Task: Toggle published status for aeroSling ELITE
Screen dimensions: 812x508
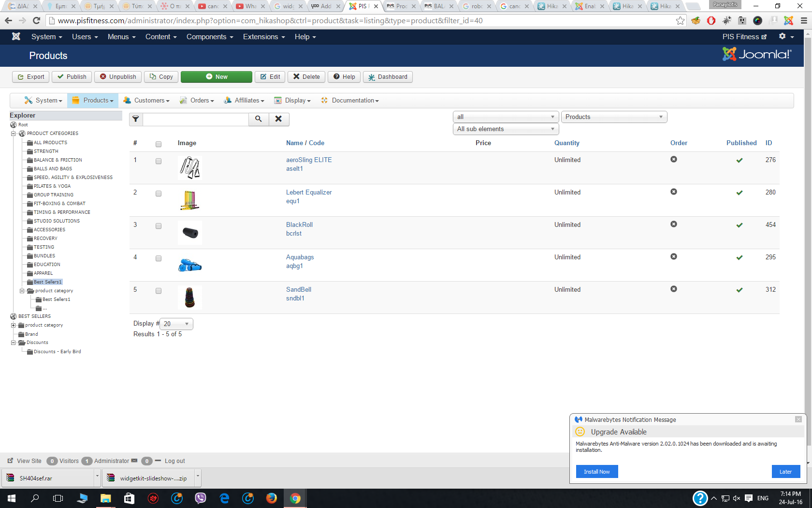Action: click(739, 160)
